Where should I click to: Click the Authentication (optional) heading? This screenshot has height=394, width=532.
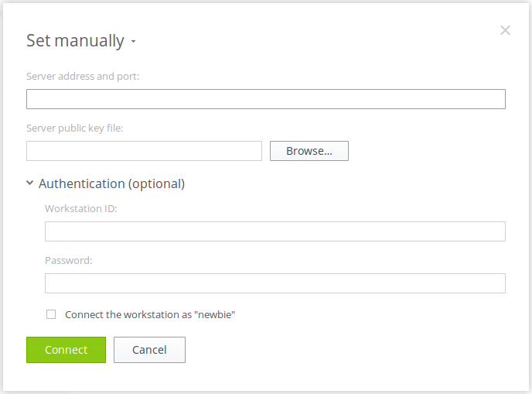coord(111,183)
